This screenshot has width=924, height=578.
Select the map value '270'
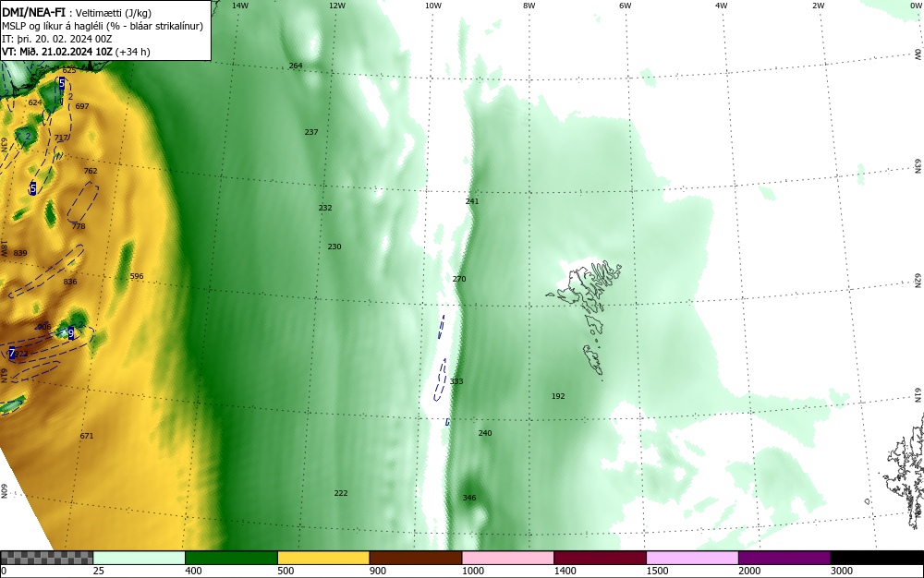coord(459,279)
